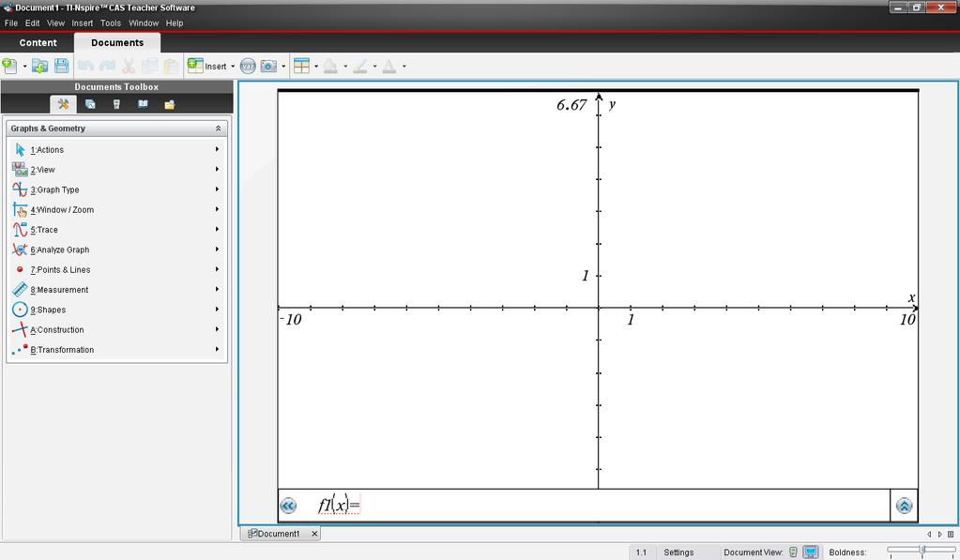Viewport: 960px width, 560px height.
Task: Switch to Handheld document view
Action: pyautogui.click(x=794, y=552)
